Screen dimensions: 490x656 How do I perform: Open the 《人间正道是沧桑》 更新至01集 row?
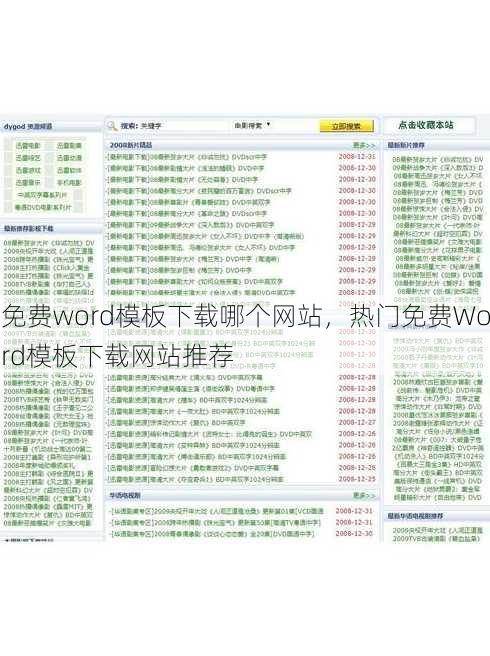point(217,511)
